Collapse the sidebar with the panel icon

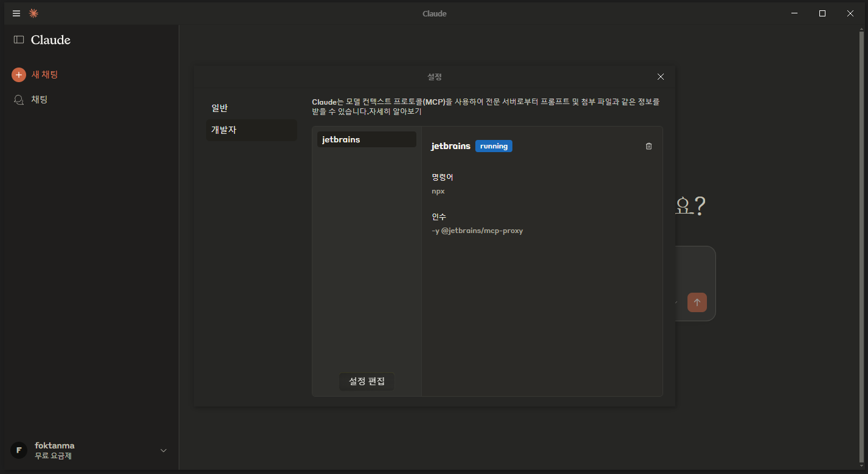pos(19,40)
